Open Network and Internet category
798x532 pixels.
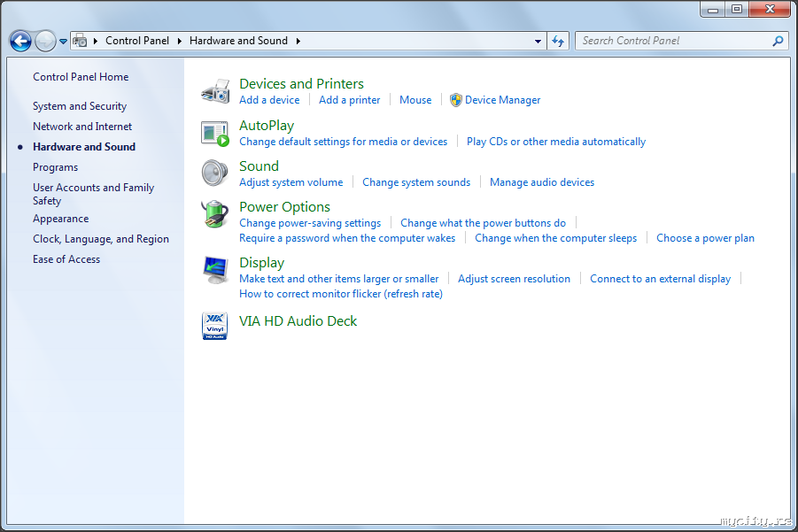(82, 126)
